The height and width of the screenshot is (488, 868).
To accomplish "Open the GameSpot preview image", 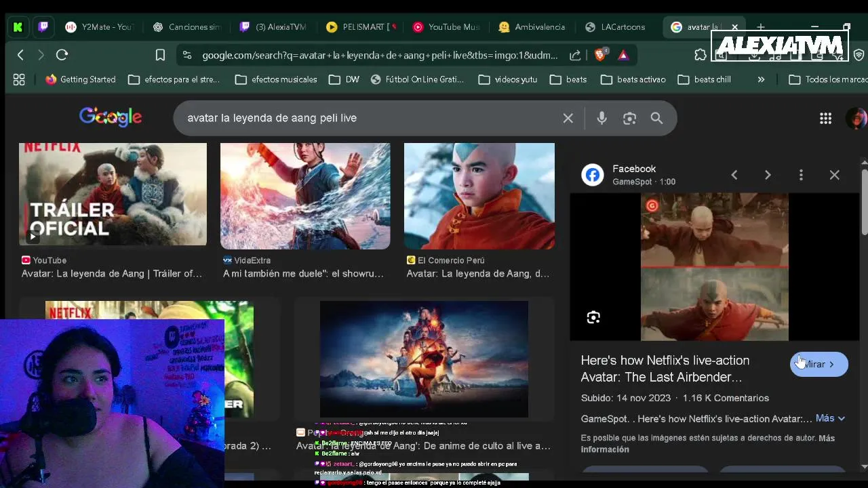I will coord(715,266).
